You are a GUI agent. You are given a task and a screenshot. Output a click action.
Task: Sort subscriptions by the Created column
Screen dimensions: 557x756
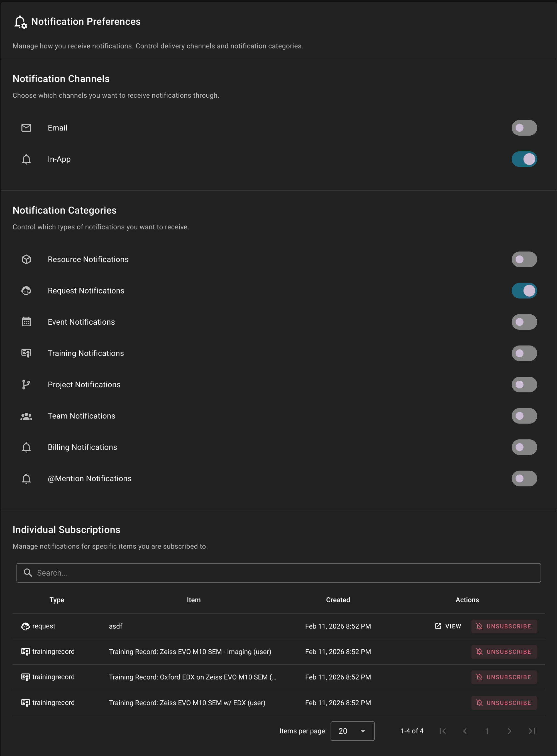pyautogui.click(x=338, y=600)
